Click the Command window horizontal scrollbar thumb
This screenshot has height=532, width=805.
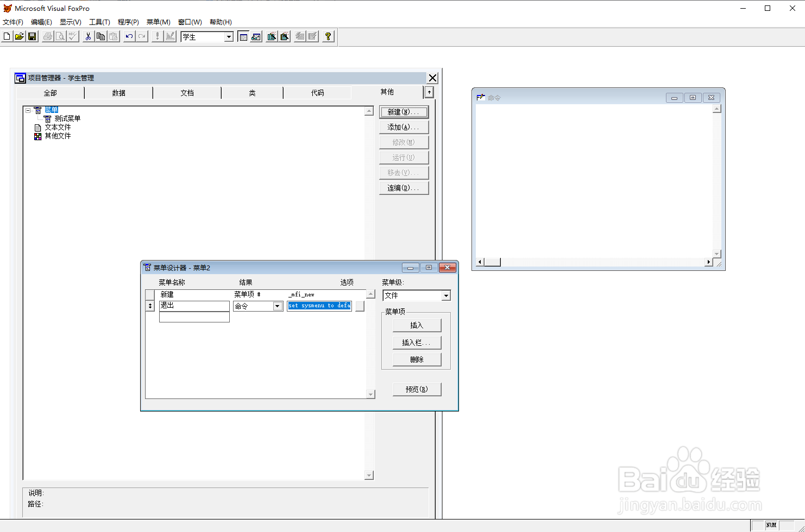tap(492, 262)
